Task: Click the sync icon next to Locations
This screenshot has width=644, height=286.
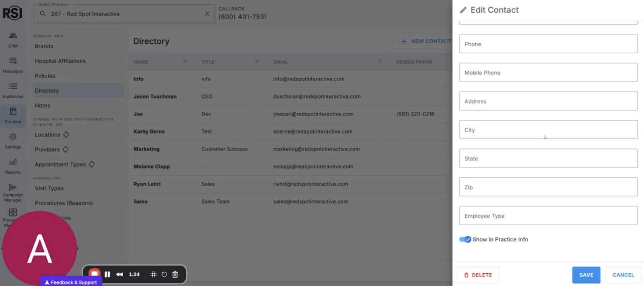Action: point(67,135)
